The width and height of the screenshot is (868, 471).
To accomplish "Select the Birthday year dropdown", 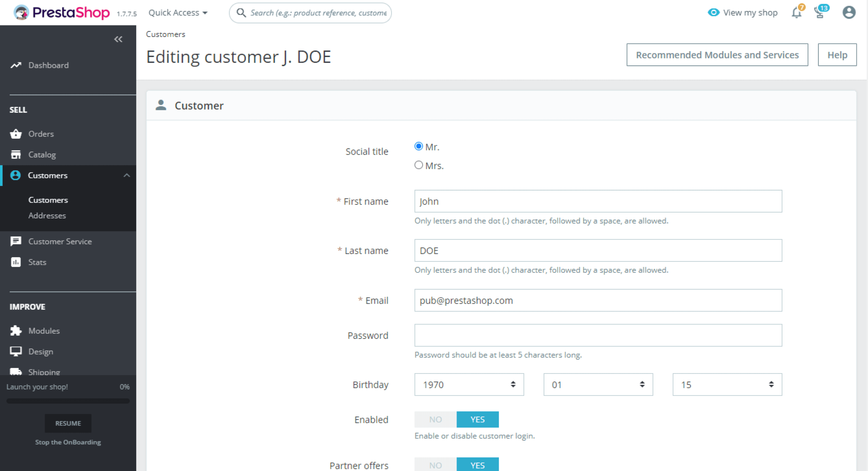I will pos(468,385).
